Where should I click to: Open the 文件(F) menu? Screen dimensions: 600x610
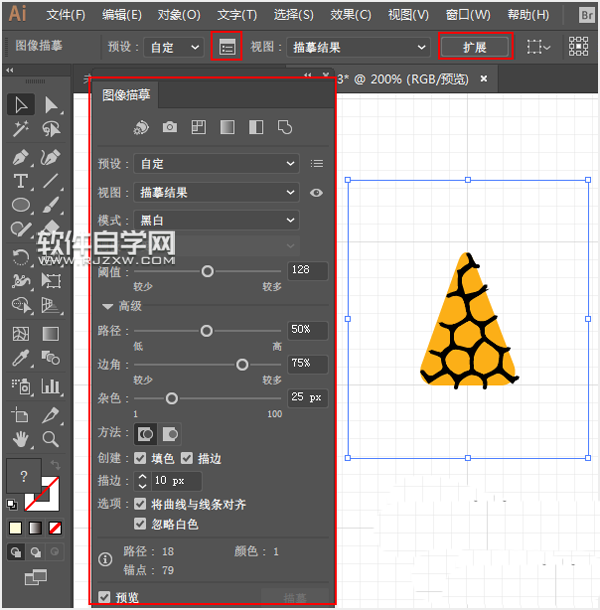(x=66, y=15)
